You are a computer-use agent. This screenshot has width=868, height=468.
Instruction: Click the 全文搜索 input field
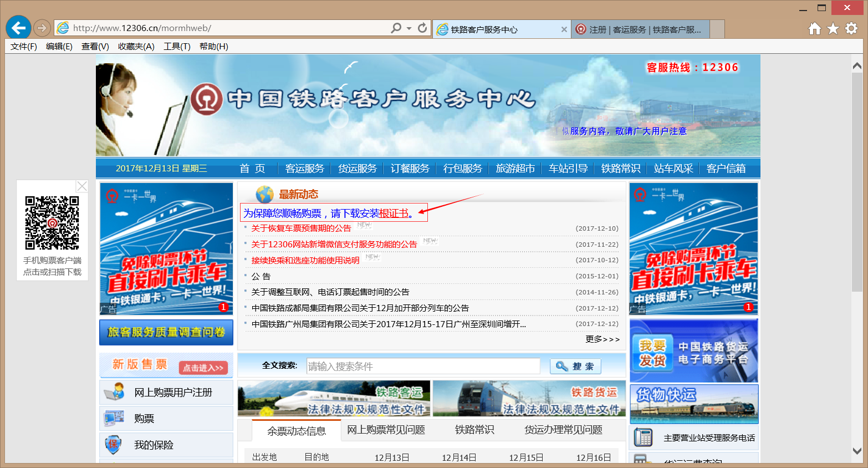[423, 366]
